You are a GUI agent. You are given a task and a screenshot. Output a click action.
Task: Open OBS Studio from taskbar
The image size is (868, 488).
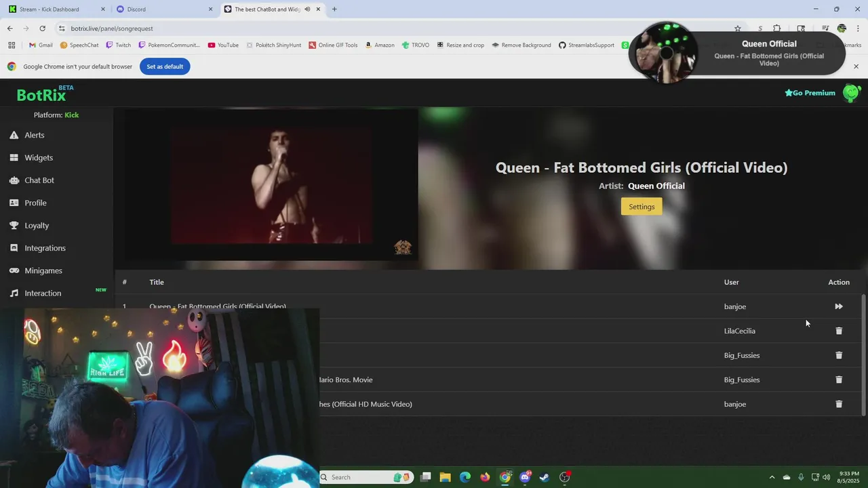click(x=565, y=477)
